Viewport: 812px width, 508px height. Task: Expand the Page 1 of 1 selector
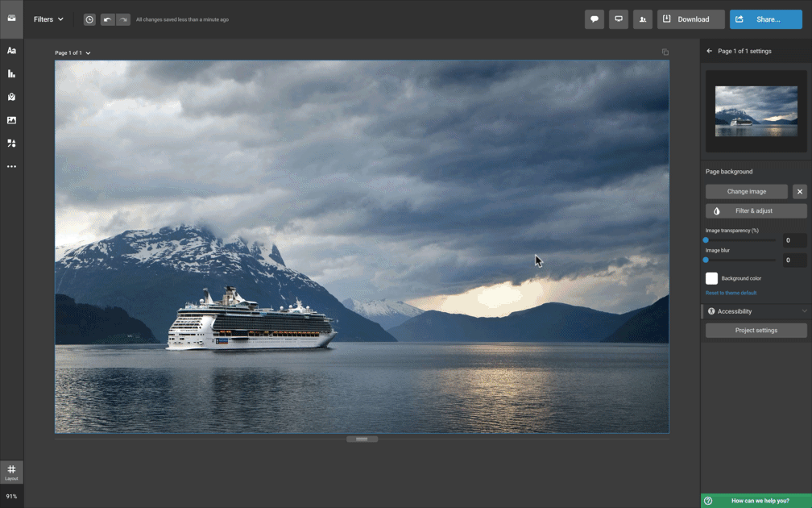[x=72, y=53]
